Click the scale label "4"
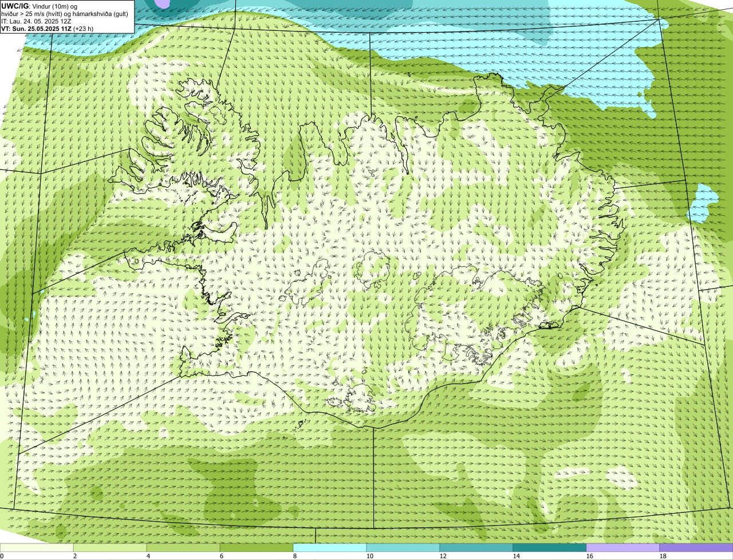Image resolution: width=733 pixels, height=560 pixels. click(148, 556)
